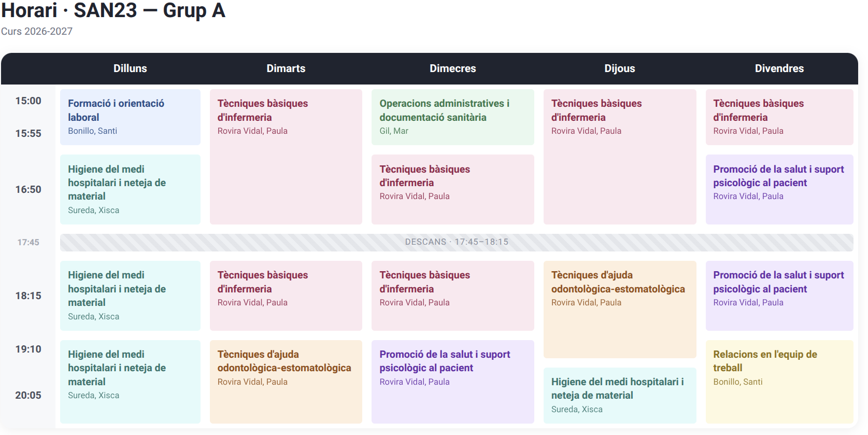
Task: Click Monday's 16:50 Higiene del medi hospitalari card
Action: pyautogui.click(x=130, y=189)
